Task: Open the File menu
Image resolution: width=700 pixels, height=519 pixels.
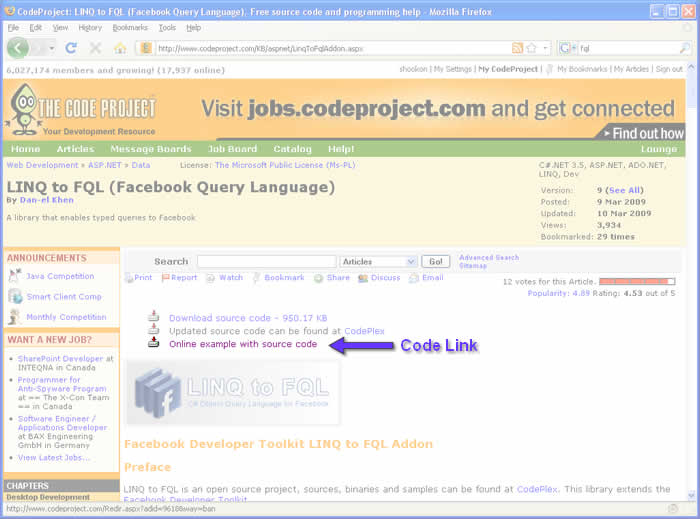Action: pos(13,28)
